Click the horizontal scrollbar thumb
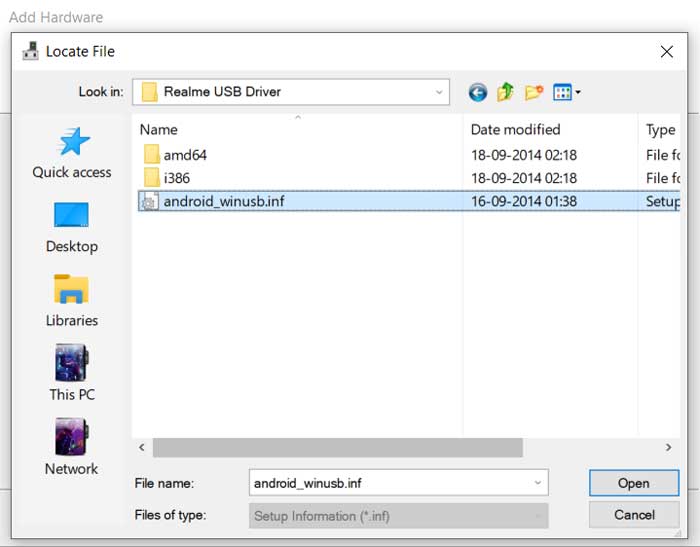Viewport: 700px width, 547px height. [338, 447]
